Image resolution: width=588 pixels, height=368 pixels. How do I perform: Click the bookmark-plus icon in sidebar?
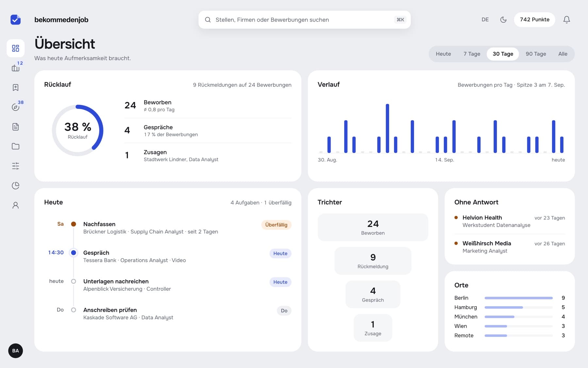[x=15, y=87]
